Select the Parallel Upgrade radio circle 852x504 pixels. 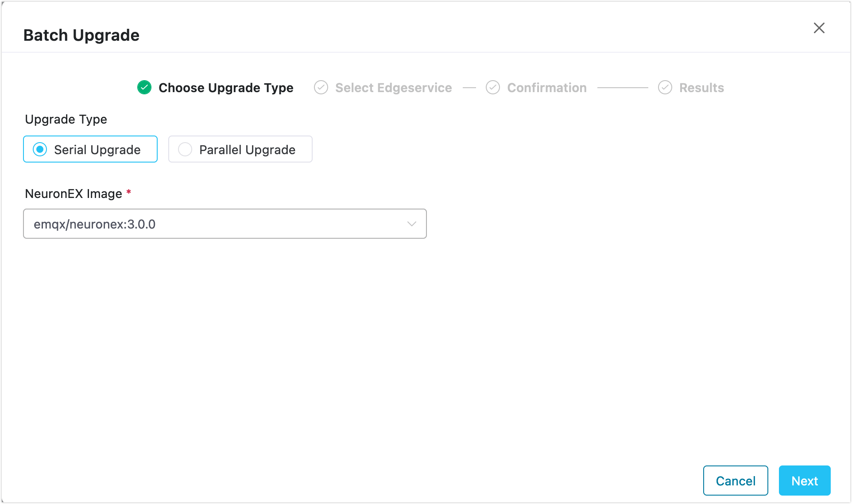point(185,150)
